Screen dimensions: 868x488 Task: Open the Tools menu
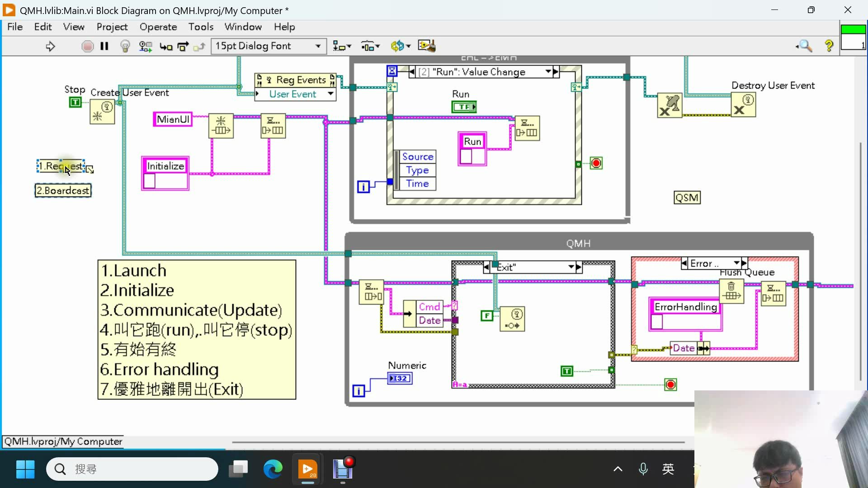point(201,27)
